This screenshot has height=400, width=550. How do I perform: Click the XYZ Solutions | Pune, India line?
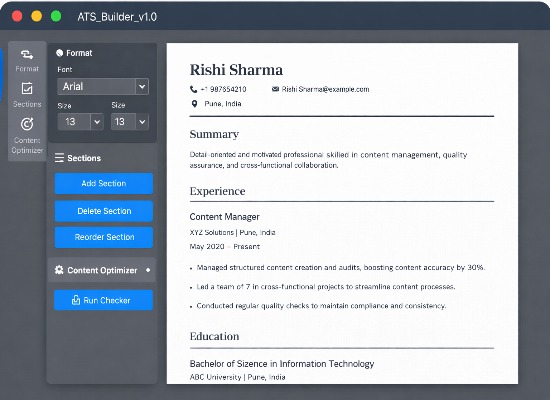click(x=232, y=232)
